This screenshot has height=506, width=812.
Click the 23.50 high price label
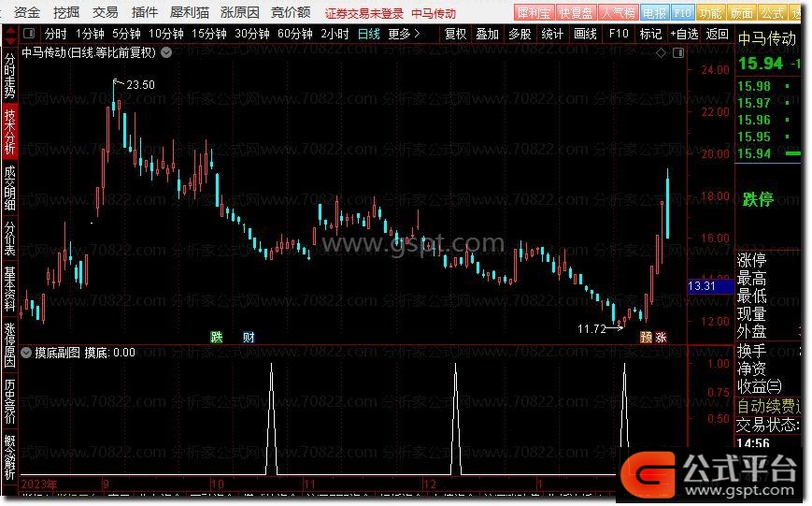[x=140, y=84]
